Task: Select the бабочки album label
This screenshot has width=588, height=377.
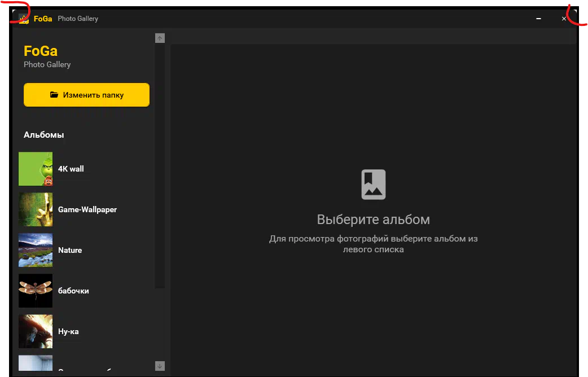Action: click(x=73, y=291)
